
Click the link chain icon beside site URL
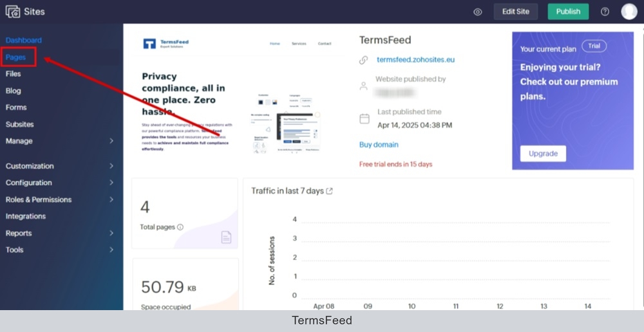point(363,60)
